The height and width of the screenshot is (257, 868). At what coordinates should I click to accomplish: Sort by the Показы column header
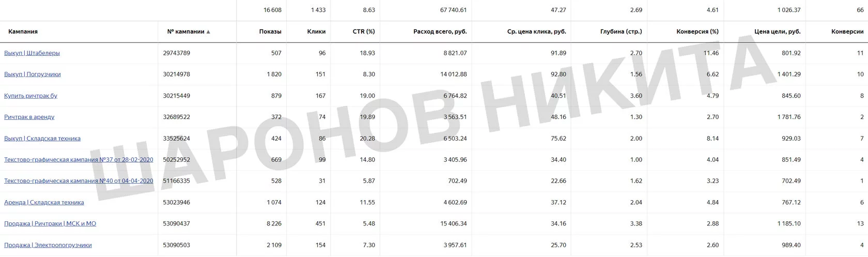(270, 32)
